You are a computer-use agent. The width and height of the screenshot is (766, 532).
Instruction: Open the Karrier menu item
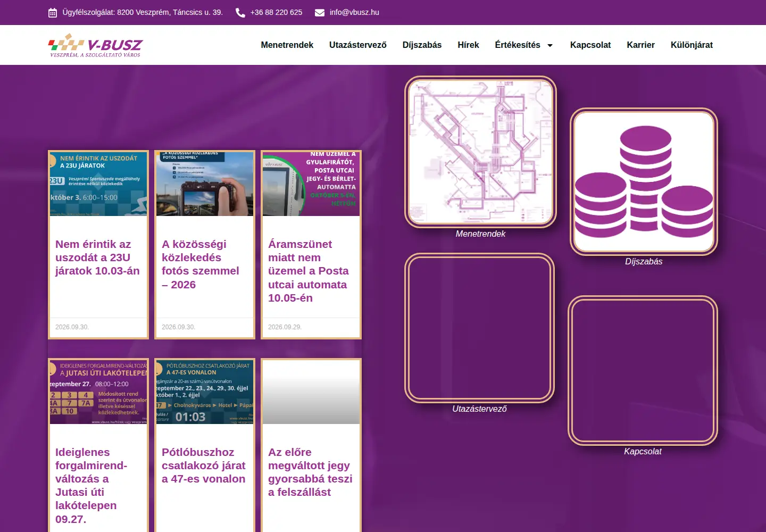pos(640,45)
